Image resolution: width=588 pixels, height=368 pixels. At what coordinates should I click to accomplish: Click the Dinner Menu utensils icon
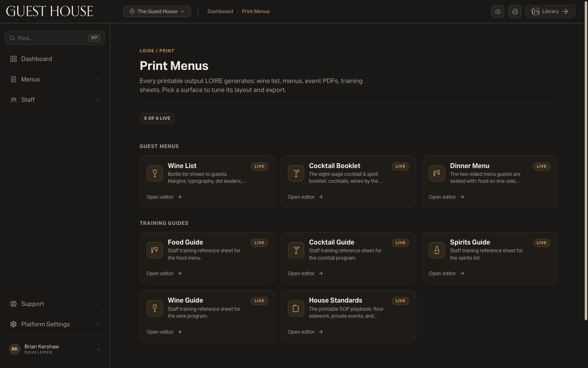point(437,173)
